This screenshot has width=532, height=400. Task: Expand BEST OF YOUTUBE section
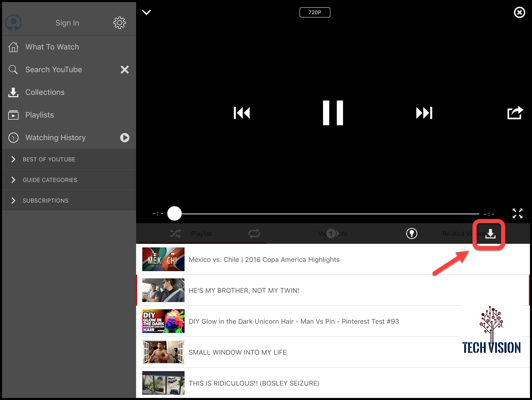[49, 159]
